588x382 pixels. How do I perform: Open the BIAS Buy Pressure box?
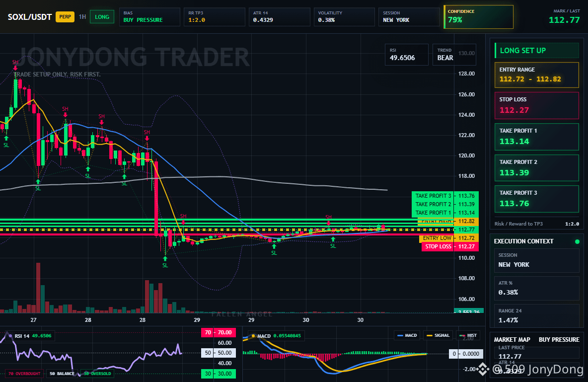(x=149, y=17)
